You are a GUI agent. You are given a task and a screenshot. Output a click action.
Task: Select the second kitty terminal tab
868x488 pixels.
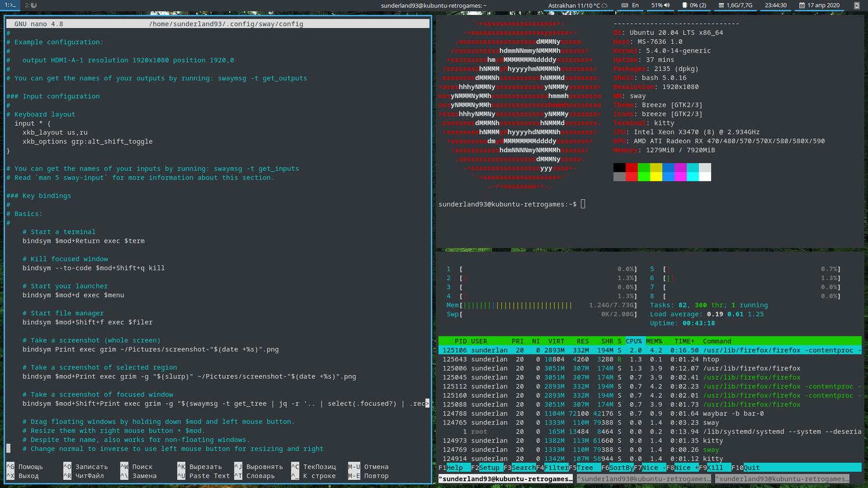[643, 479]
